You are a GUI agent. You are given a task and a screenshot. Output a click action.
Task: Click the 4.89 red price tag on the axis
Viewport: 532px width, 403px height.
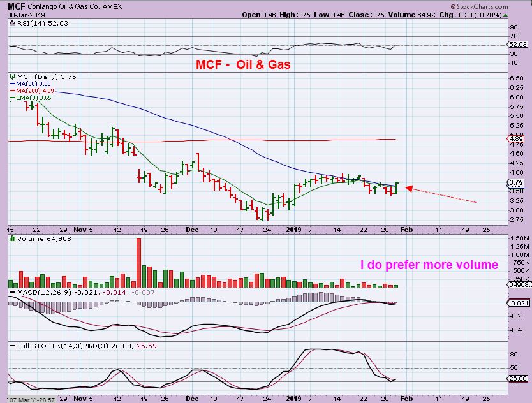(515, 139)
